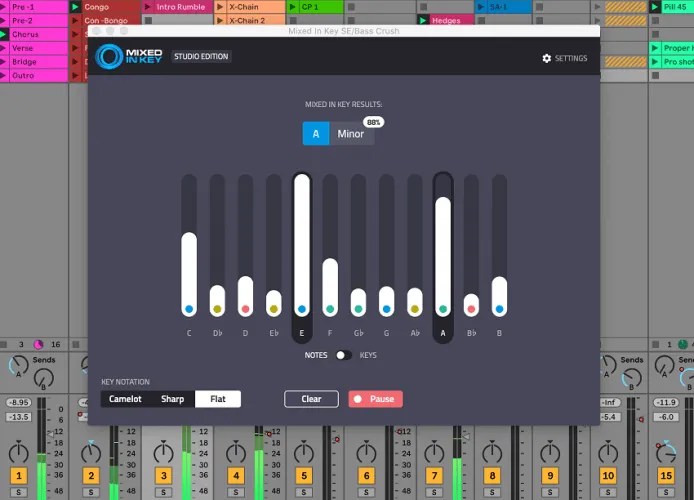Screen dimensions: 694x500
Task: Pause the key analysis
Action: pos(375,399)
